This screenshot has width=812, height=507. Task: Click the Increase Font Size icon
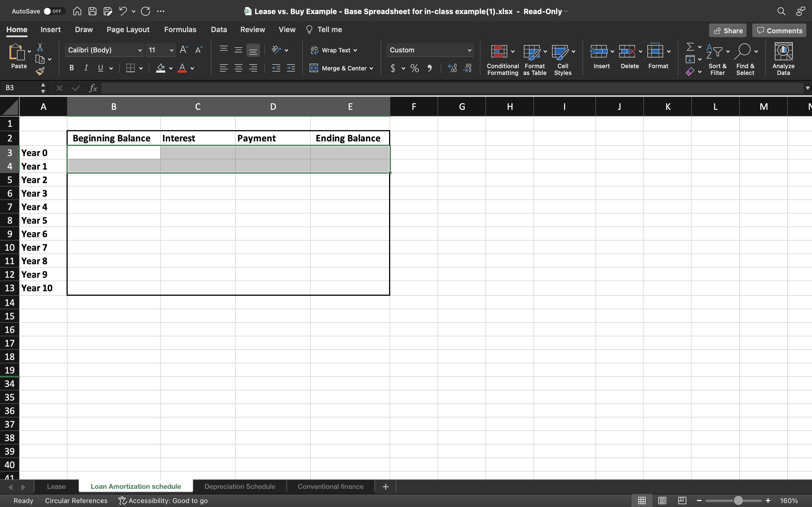184,50
